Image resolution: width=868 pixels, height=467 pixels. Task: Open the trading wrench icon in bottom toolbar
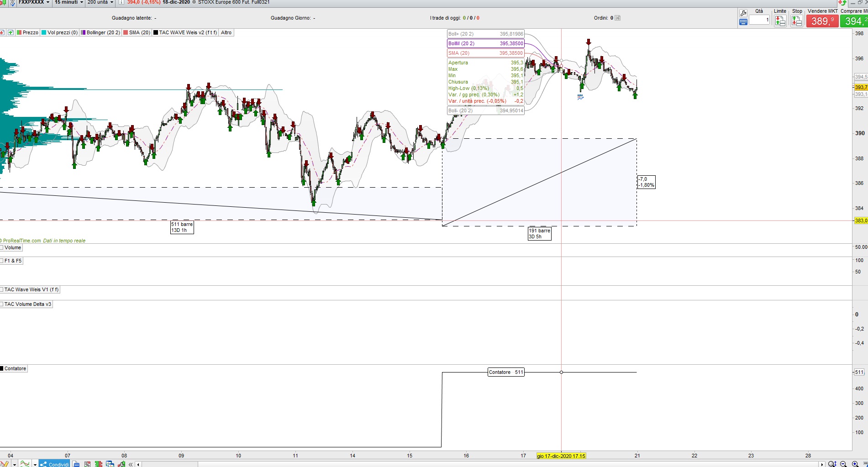click(x=121, y=464)
